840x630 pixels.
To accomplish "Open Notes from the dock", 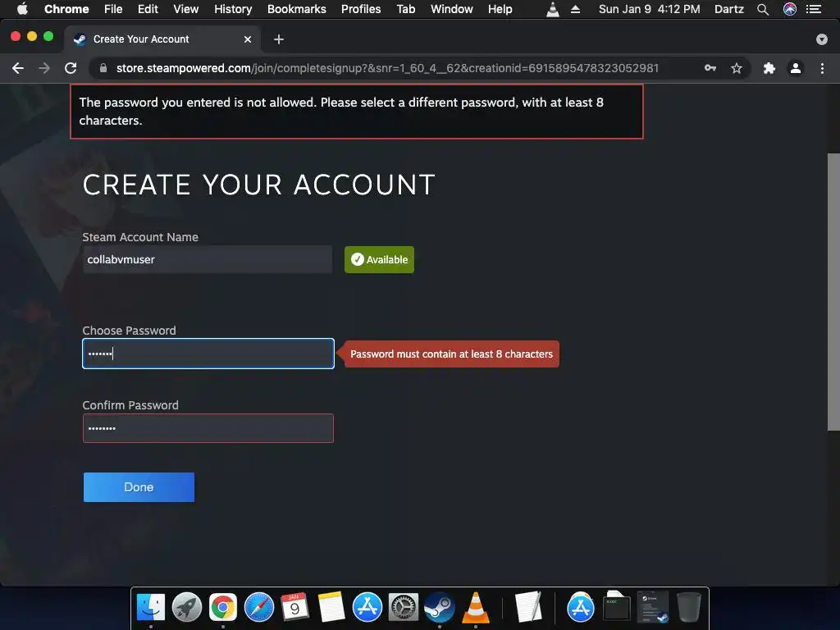I will [x=331, y=607].
